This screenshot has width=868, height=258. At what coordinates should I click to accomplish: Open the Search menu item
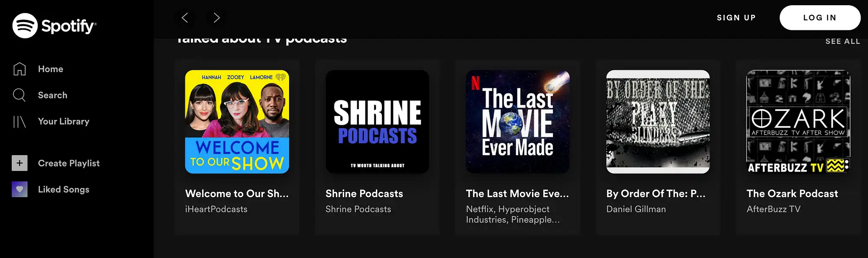53,95
